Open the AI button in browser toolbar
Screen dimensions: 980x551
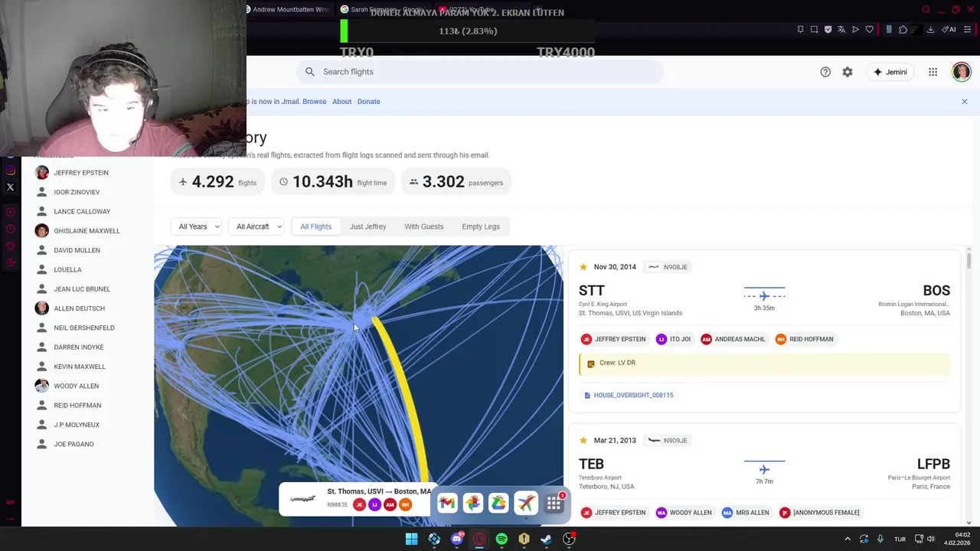[949, 30]
